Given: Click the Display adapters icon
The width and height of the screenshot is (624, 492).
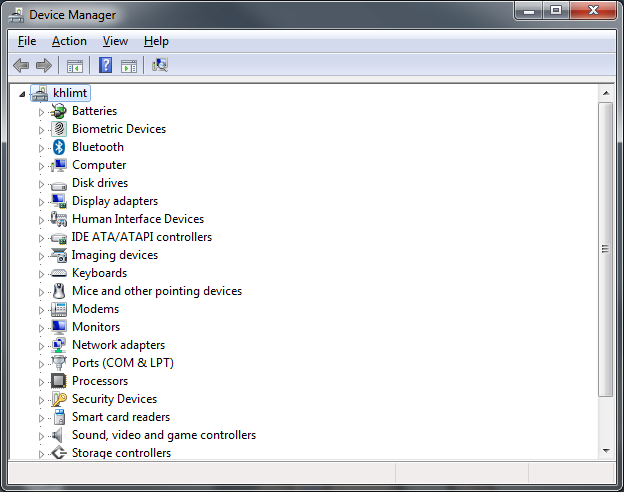Looking at the screenshot, I should (x=59, y=201).
